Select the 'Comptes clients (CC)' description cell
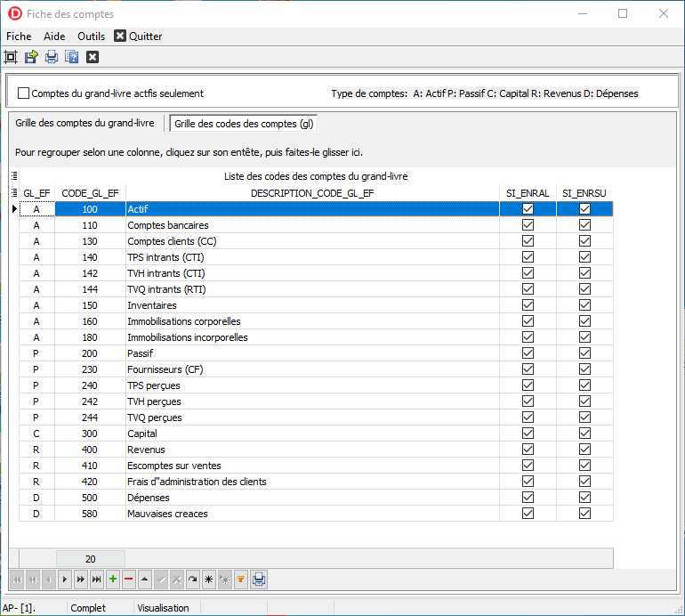 (312, 241)
